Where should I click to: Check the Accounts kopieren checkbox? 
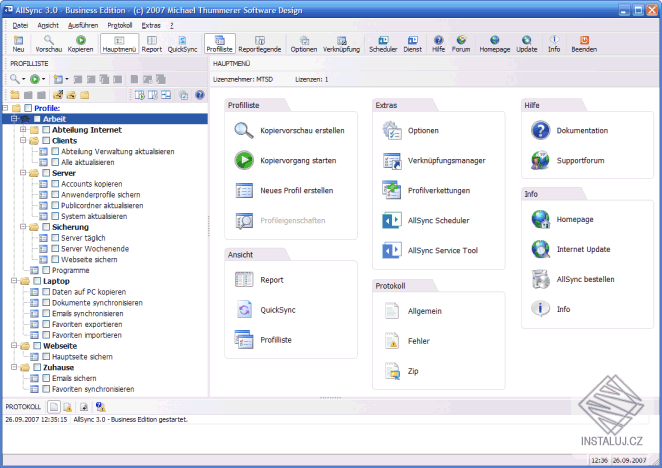pos(55,184)
